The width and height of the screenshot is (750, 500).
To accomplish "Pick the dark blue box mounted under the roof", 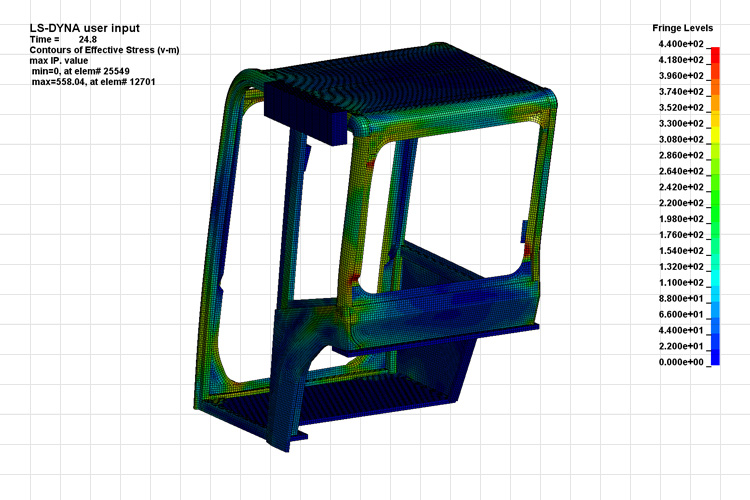I will click(x=305, y=113).
